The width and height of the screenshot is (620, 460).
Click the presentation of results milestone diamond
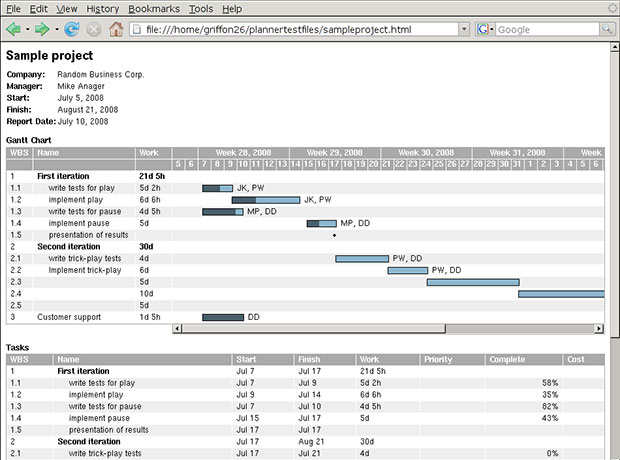point(335,235)
